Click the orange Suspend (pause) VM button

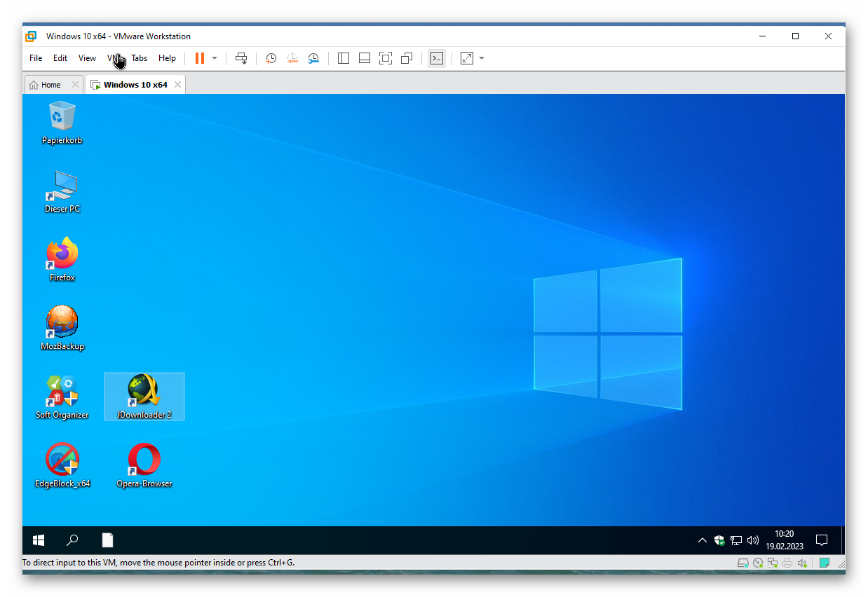pyautogui.click(x=200, y=58)
